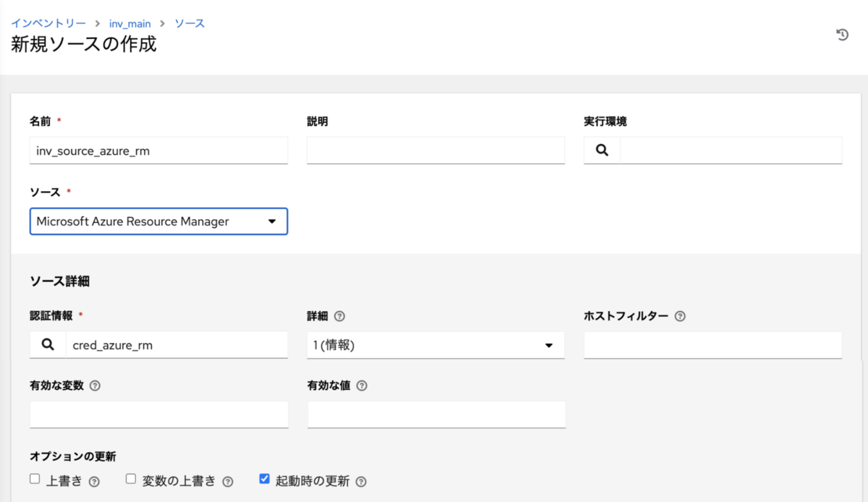Click the 実行環境 search magnifier icon
The image size is (868, 502).
point(602,150)
